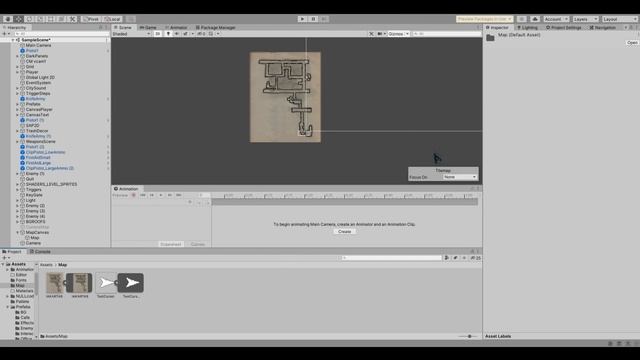The image size is (640, 360).
Task: Adjust the project thumbnail size slider
Action: click(x=469, y=336)
